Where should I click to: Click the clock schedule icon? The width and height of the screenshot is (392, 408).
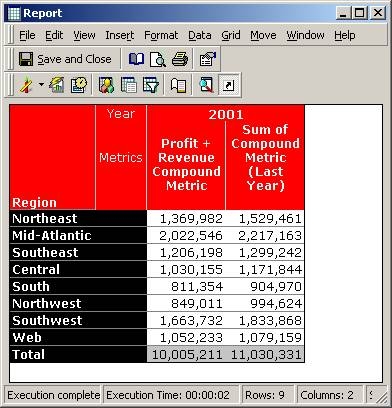point(79,85)
